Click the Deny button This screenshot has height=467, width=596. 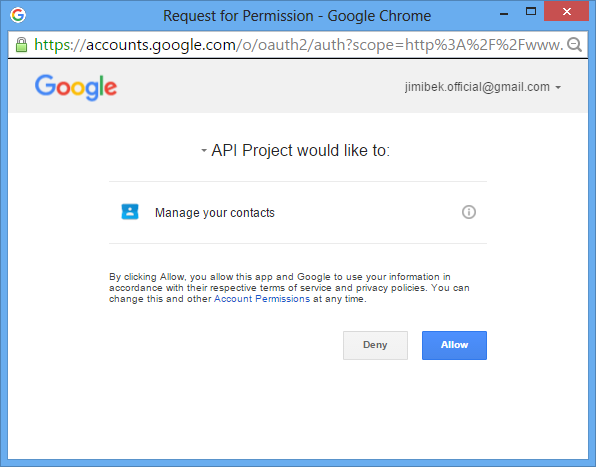tap(375, 345)
